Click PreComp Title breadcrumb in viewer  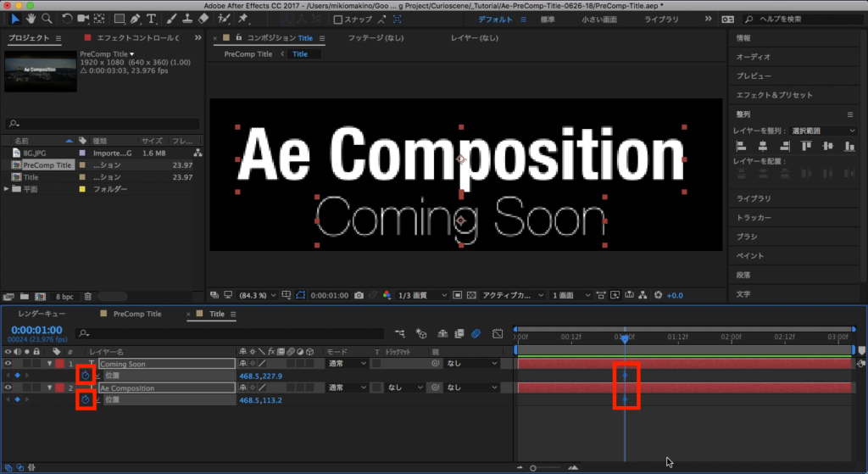pos(248,53)
